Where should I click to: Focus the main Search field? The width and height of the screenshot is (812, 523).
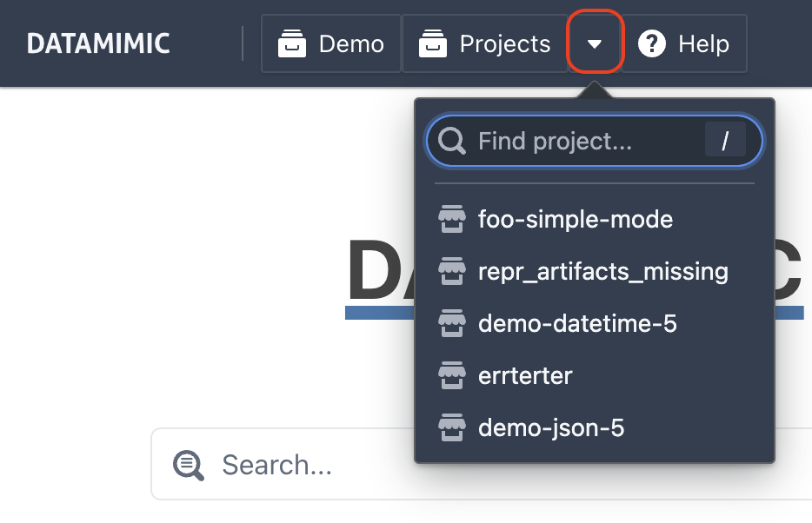482,464
